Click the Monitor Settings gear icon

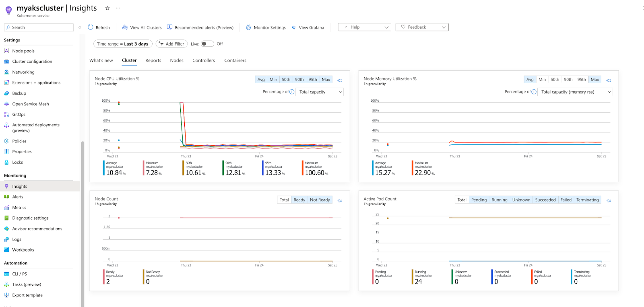(x=249, y=27)
